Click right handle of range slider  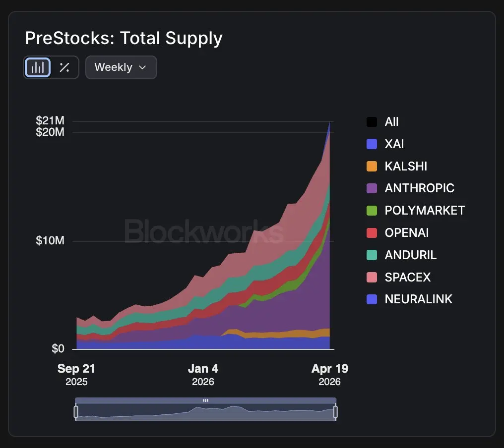pos(335,412)
